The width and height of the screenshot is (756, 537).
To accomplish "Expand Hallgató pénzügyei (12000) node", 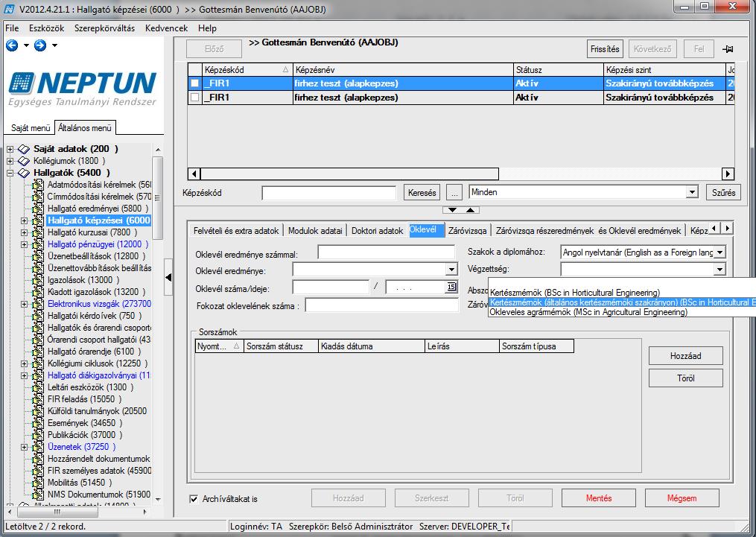I will tap(24, 244).
